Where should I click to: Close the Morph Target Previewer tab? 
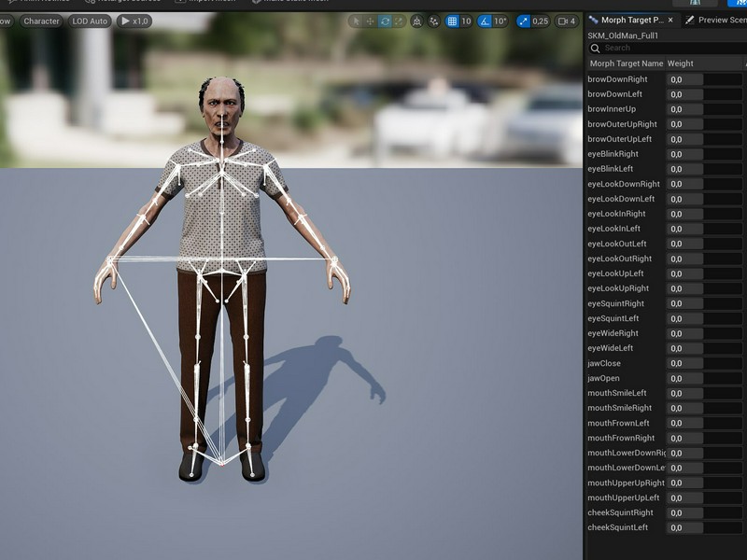tap(670, 20)
